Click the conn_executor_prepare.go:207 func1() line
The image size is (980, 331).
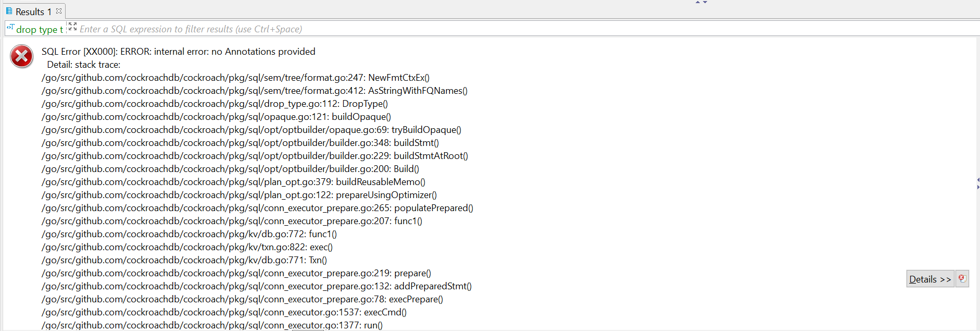click(x=232, y=221)
